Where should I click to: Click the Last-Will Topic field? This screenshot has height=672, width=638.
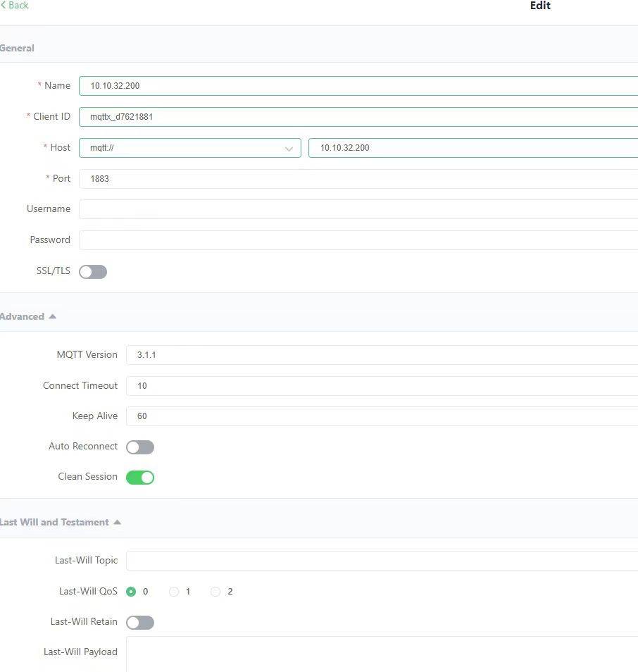coord(382,561)
